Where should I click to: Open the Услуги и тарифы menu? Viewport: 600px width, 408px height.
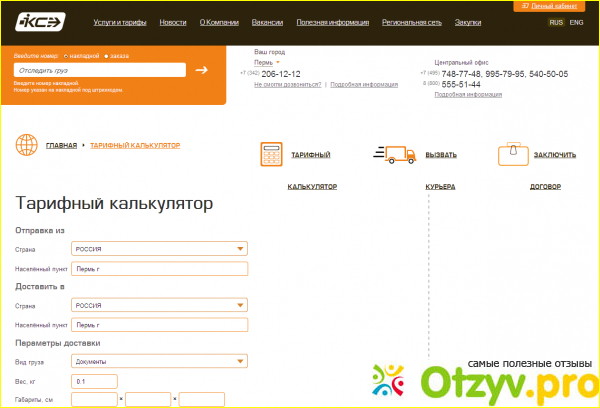point(118,21)
